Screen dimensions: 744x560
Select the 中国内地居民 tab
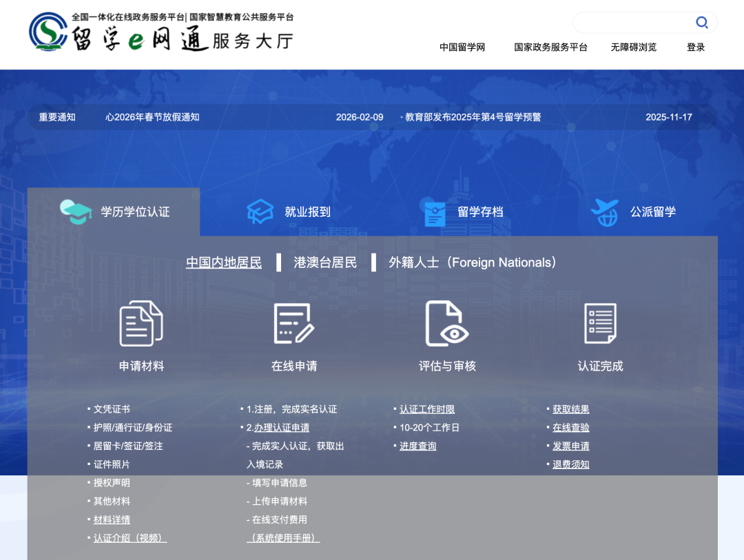click(x=223, y=262)
